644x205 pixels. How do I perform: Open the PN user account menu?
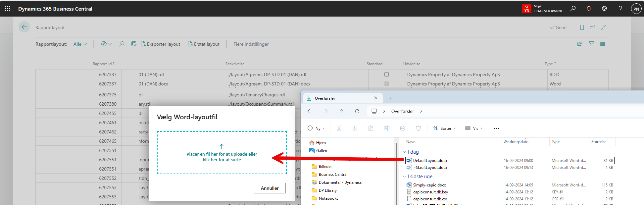tap(636, 9)
